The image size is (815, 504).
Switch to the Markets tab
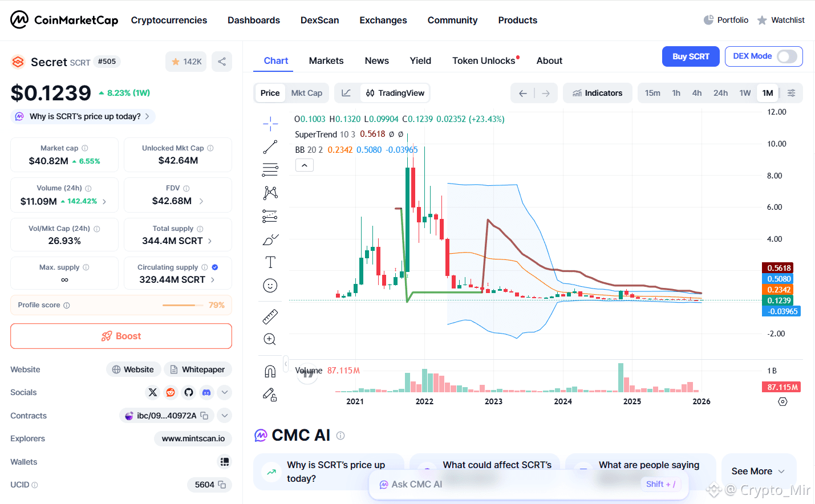tap(326, 60)
